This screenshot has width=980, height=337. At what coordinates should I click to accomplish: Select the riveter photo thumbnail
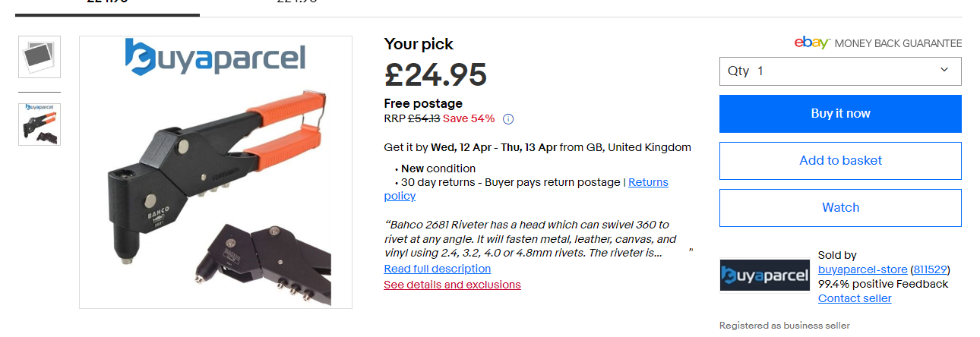[x=40, y=124]
